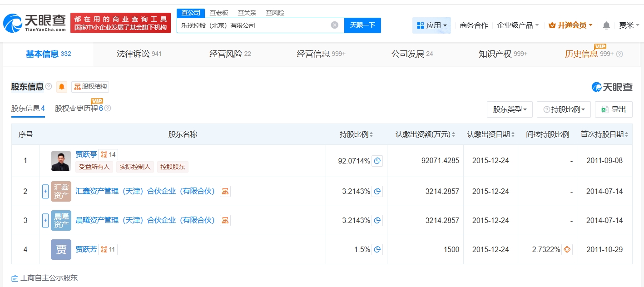Click equity structure icon next to 汇鑫资产管理
This screenshot has height=287, width=644.
click(225, 192)
